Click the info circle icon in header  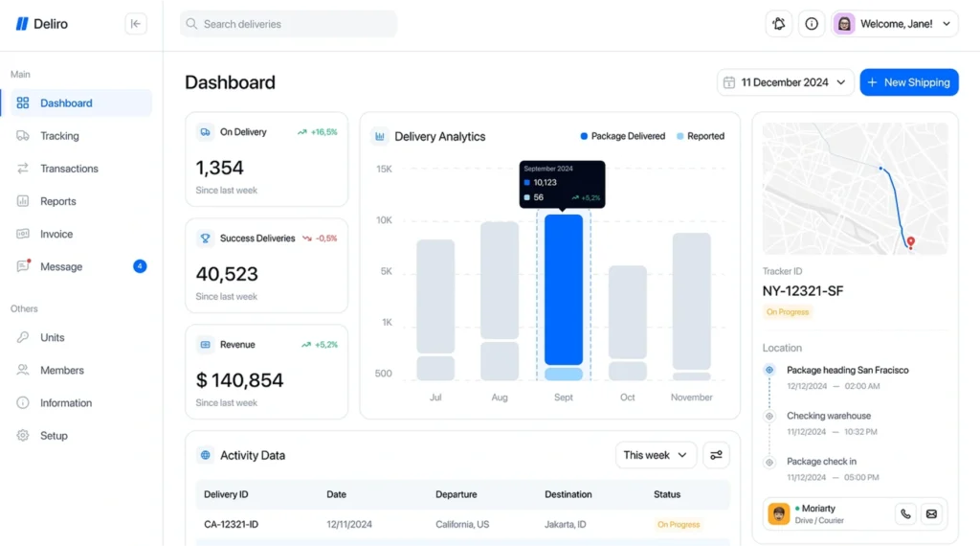pyautogui.click(x=812, y=24)
